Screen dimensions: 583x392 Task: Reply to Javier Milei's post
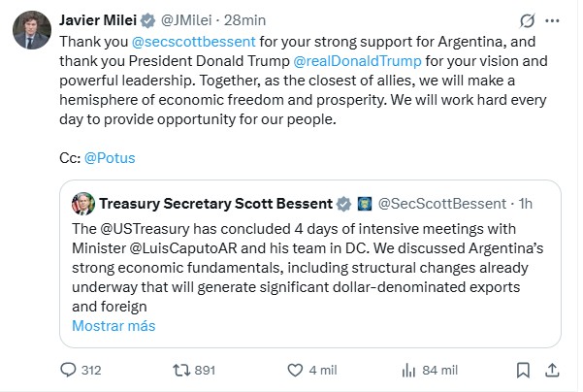point(68,369)
